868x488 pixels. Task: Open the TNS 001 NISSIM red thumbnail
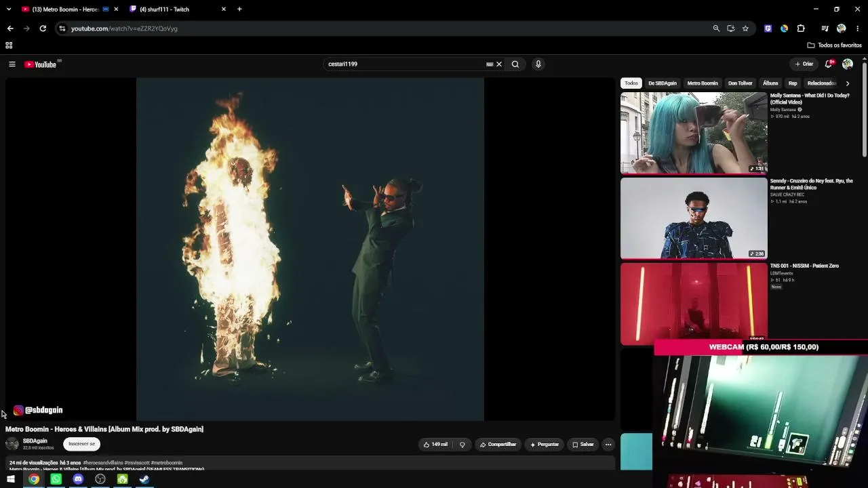694,304
